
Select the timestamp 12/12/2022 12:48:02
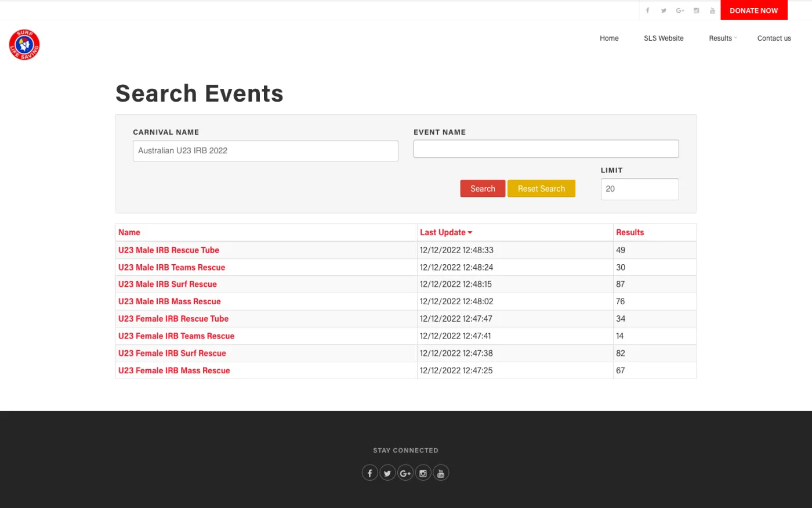(x=456, y=301)
